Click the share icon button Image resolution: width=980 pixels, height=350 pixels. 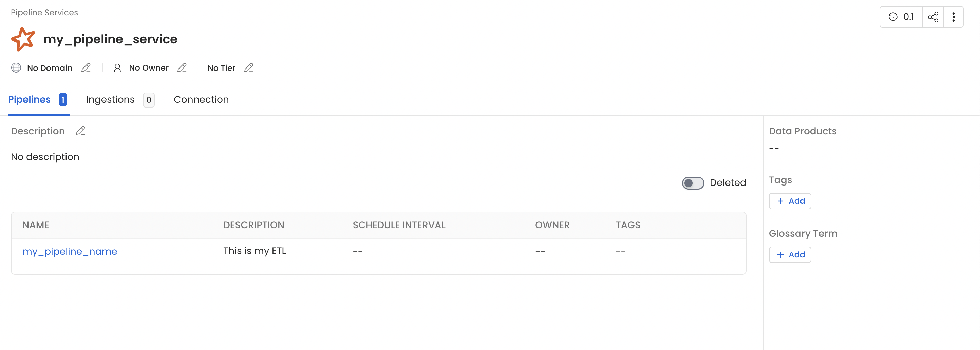[x=933, y=17]
